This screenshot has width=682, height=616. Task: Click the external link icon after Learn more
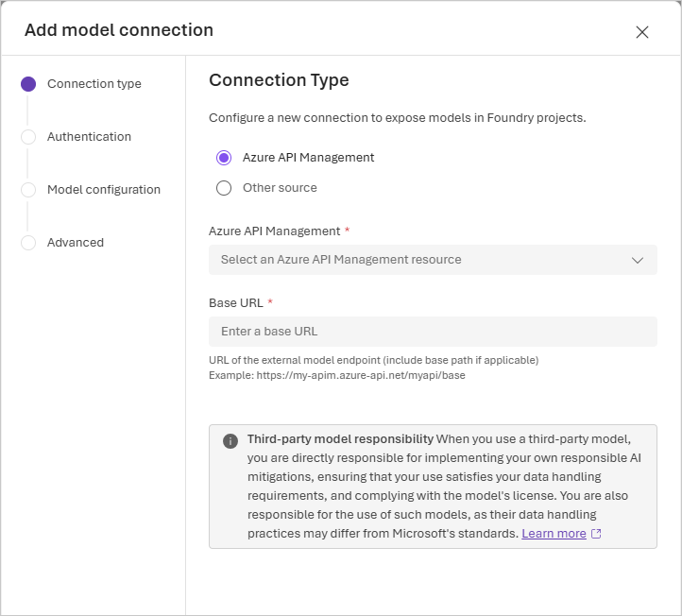pos(596,534)
